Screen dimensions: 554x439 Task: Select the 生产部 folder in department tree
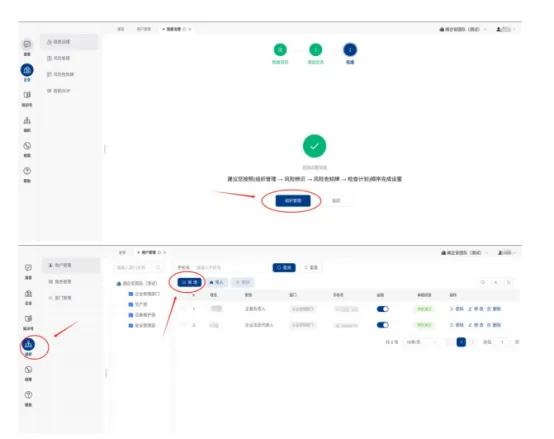[x=138, y=304]
